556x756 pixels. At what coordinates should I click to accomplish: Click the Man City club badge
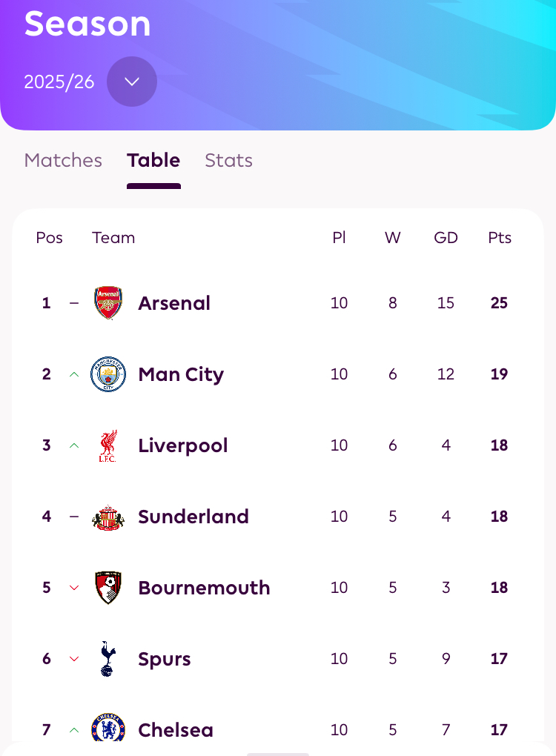pyautogui.click(x=108, y=374)
